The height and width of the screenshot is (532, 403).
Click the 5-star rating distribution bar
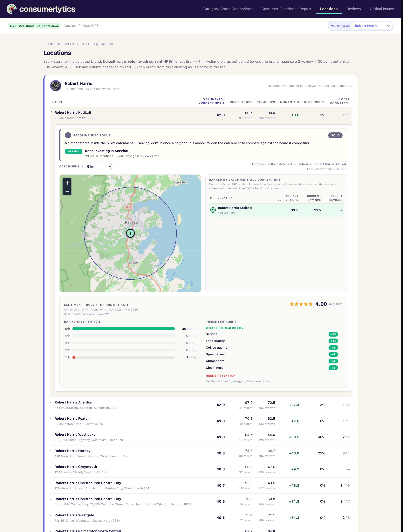point(123,329)
